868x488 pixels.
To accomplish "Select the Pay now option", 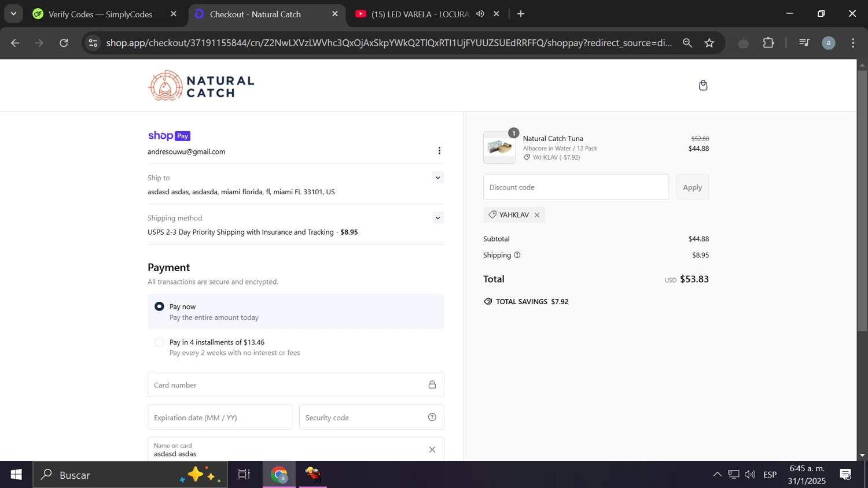I will point(159,306).
